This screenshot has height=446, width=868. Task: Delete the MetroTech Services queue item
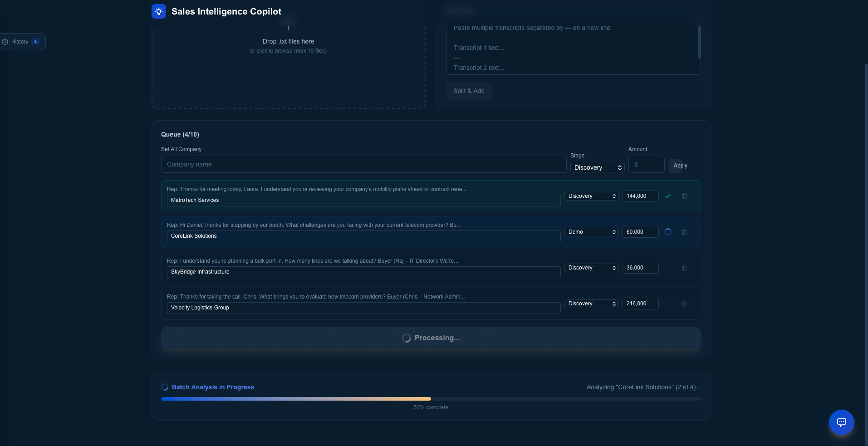tap(684, 196)
